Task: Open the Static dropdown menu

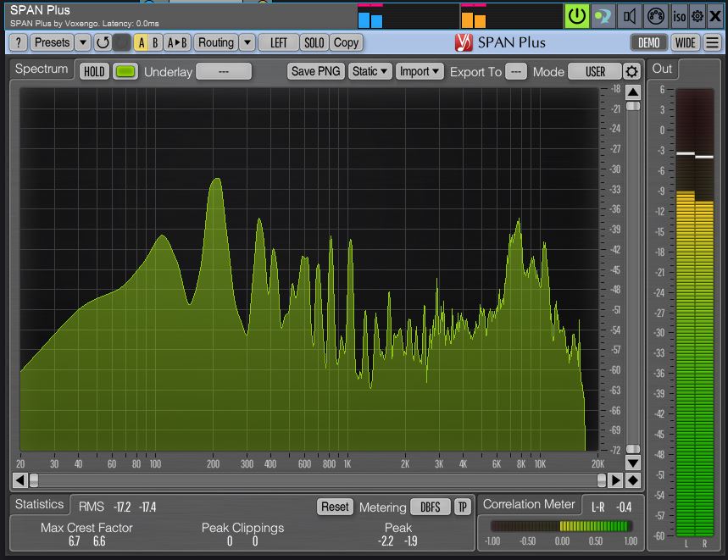Action: (370, 72)
